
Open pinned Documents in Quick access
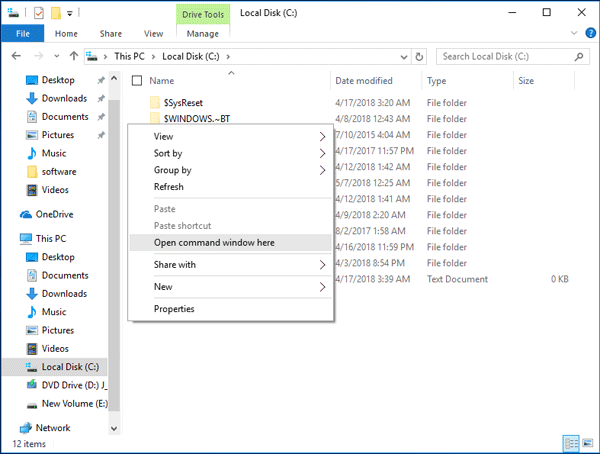(x=65, y=117)
